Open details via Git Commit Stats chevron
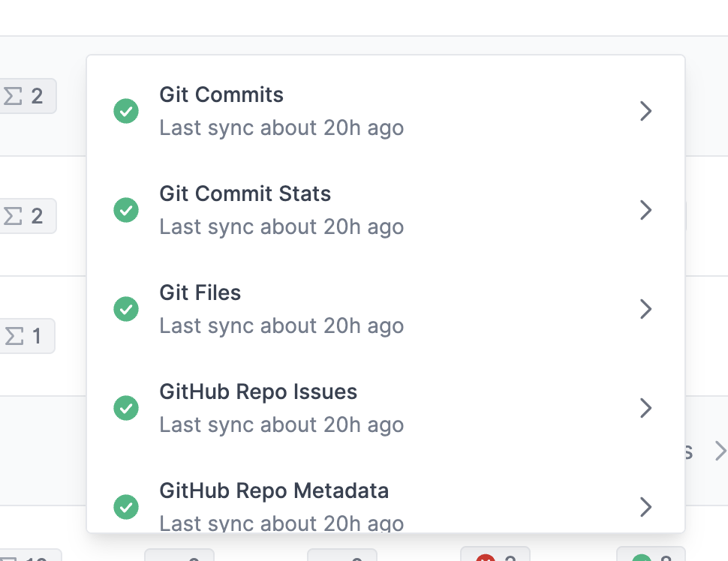This screenshot has width=728, height=561. coord(645,210)
